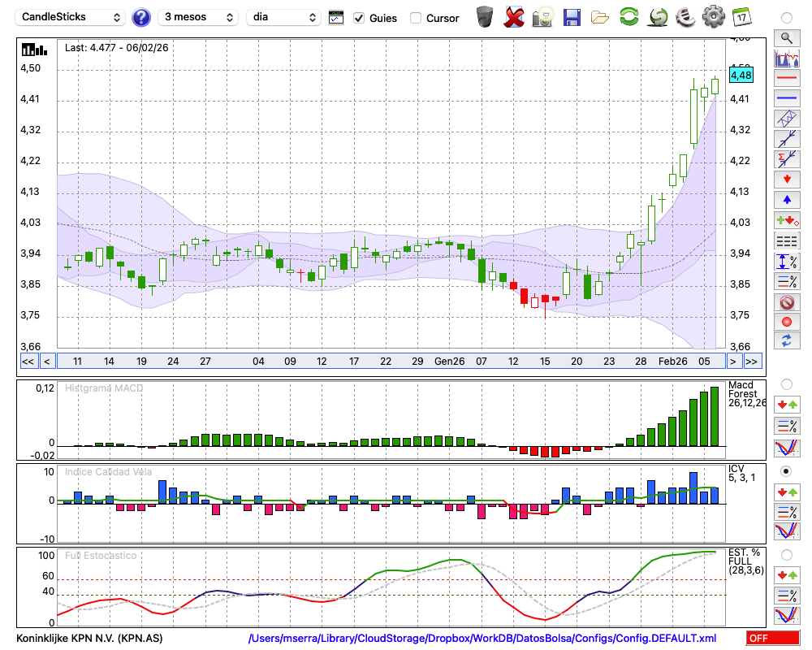This screenshot has width=812, height=650.
Task: Open the CandleSticks chart type dropdown
Action: click(71, 17)
